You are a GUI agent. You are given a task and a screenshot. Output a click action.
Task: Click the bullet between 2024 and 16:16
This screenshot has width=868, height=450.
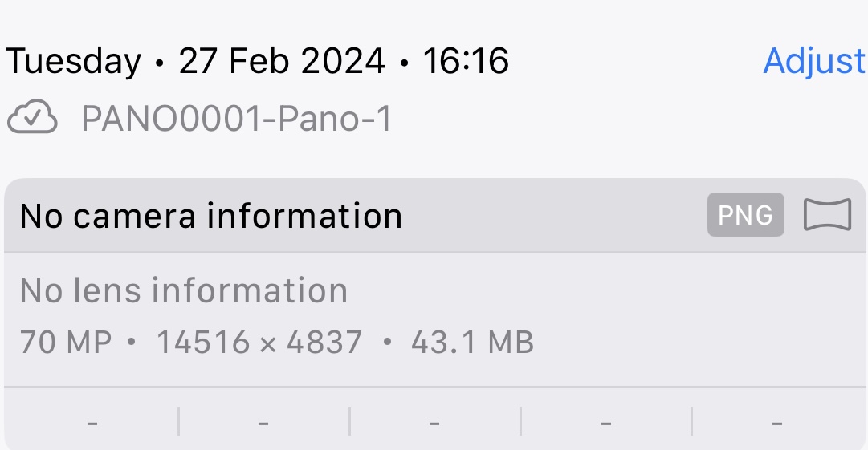pyautogui.click(x=404, y=63)
